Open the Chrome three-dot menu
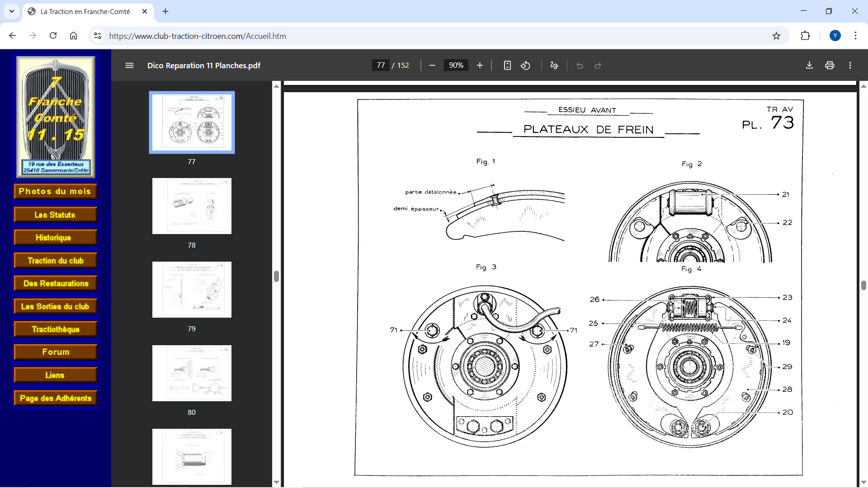The image size is (868, 488). click(x=855, y=36)
